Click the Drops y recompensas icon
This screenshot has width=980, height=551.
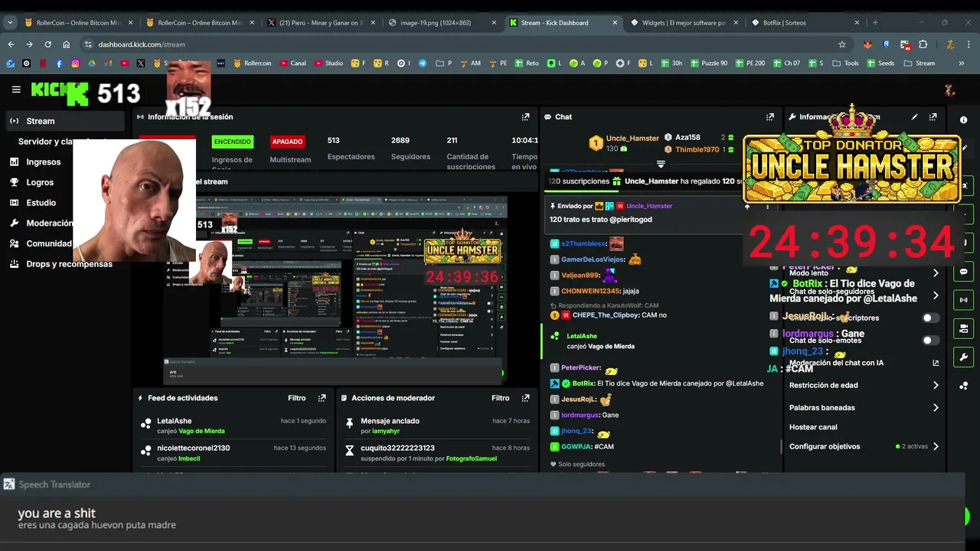click(14, 264)
